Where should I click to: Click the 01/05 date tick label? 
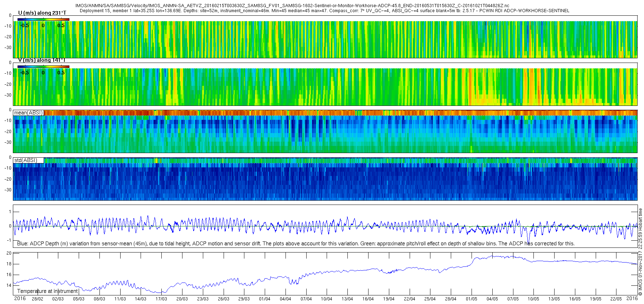tap(472, 299)
